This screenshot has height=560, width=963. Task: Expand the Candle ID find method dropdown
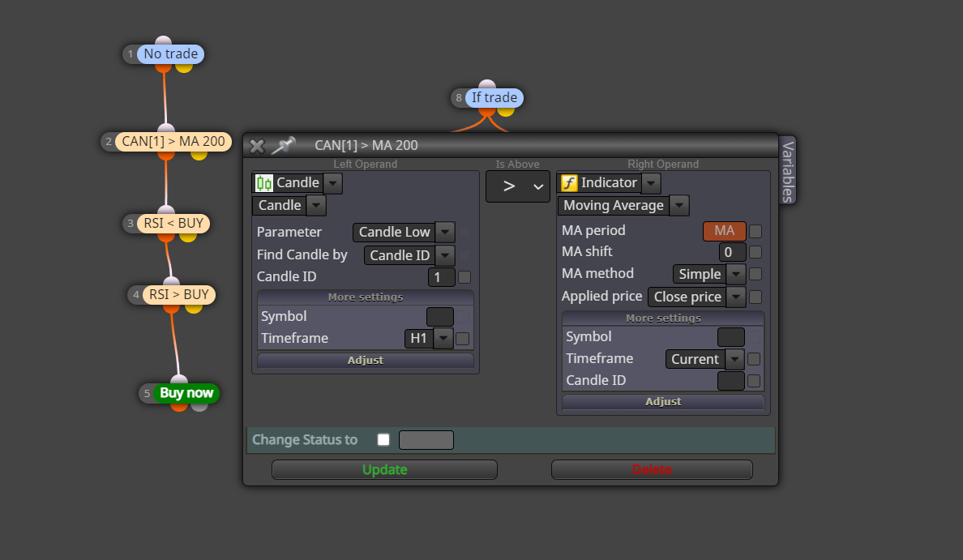coord(445,255)
